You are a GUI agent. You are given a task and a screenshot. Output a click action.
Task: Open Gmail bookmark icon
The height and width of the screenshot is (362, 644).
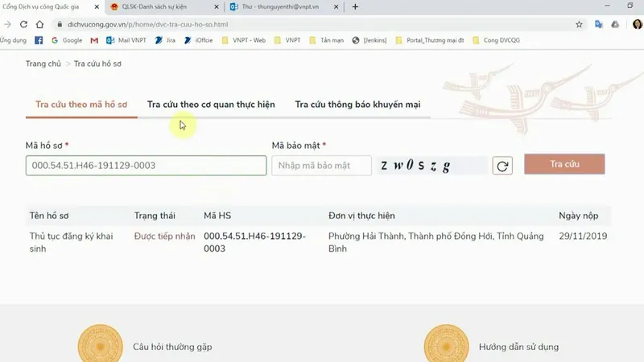coord(94,40)
